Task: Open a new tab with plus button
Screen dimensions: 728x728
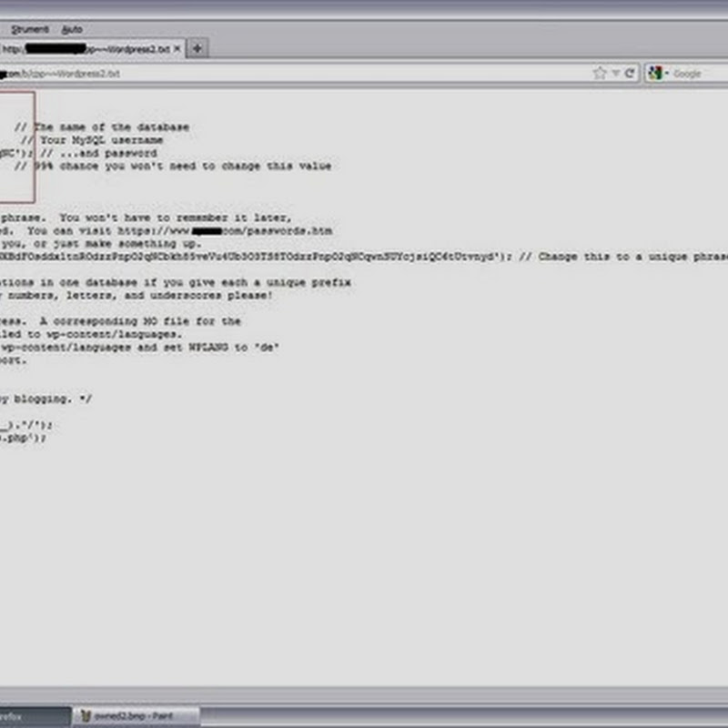Action: click(197, 48)
